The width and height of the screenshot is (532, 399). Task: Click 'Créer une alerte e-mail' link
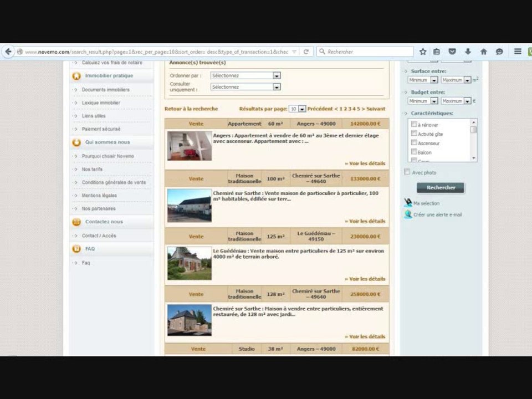437,215
